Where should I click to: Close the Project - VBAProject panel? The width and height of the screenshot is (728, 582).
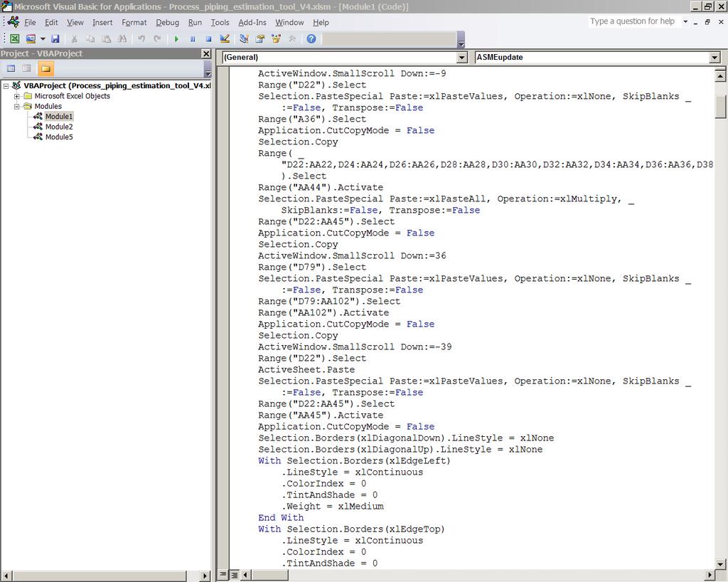(206, 53)
